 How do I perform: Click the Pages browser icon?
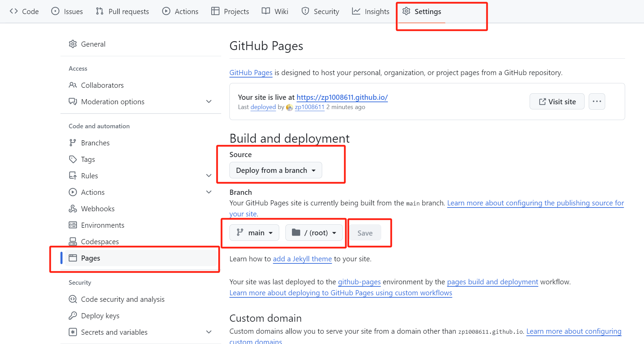pos(73,258)
